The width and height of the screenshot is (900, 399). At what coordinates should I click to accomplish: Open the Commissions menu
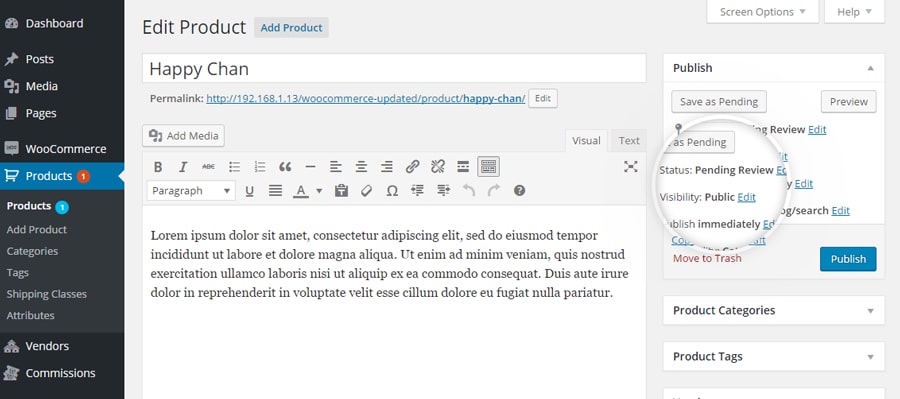[x=62, y=373]
